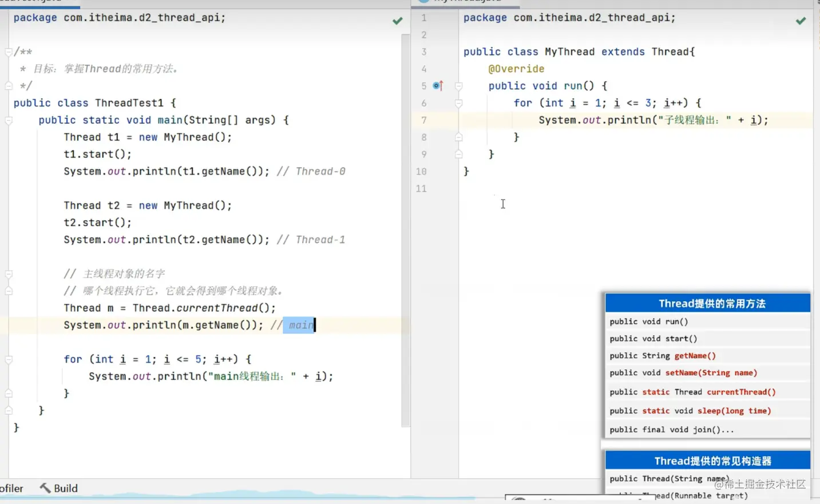The width and height of the screenshot is (820, 504).
Task: Open the Build tool window tab
Action: 58,488
